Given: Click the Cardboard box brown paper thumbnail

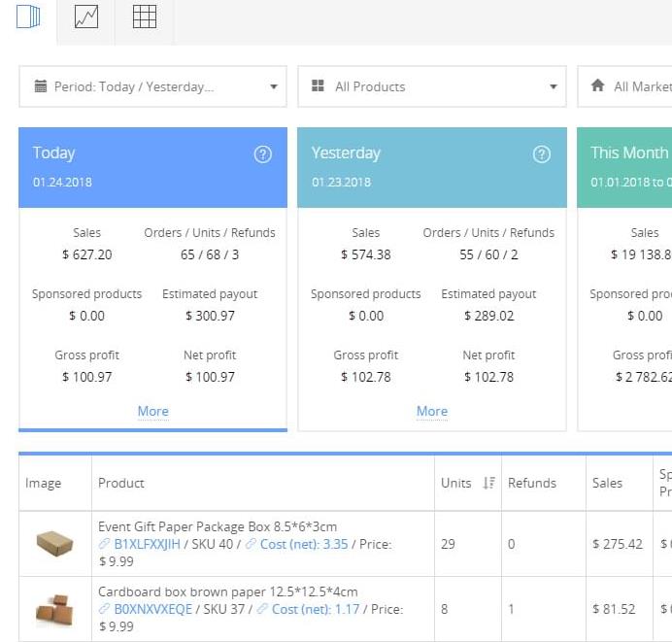Looking at the screenshot, I should [54, 609].
